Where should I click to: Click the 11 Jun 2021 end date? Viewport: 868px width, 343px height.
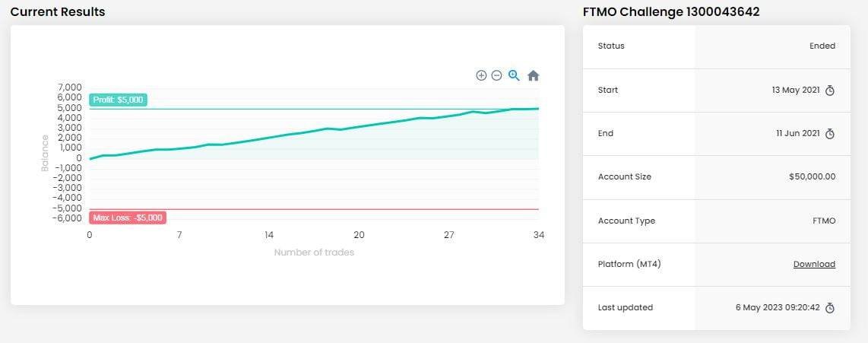click(x=797, y=134)
